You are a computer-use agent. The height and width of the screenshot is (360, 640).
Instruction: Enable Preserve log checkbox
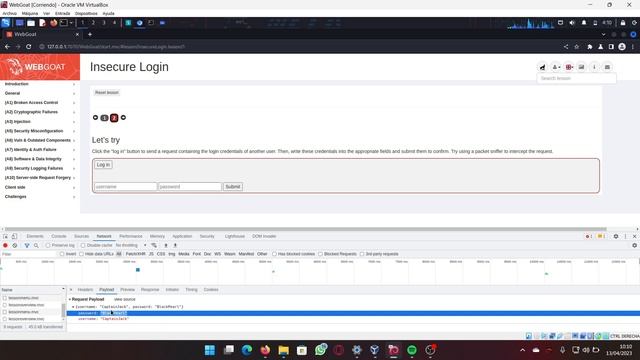tap(48, 245)
